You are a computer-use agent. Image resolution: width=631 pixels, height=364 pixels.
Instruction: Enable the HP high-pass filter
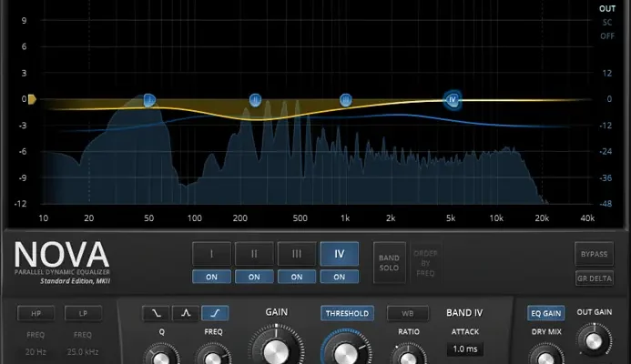(x=36, y=314)
